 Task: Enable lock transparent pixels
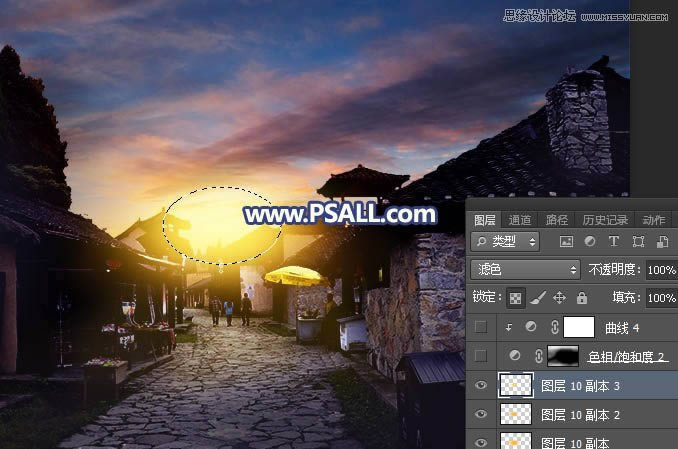(515, 298)
